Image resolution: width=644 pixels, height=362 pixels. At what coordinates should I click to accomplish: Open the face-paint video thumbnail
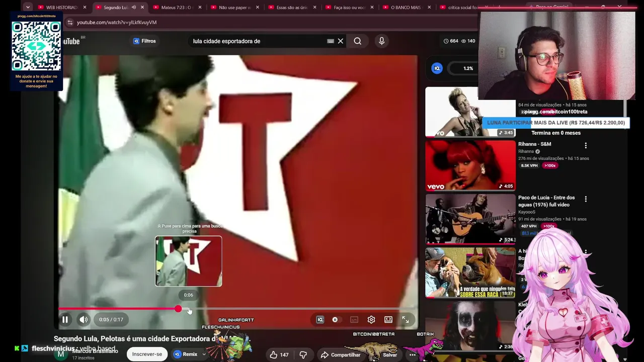(x=470, y=326)
